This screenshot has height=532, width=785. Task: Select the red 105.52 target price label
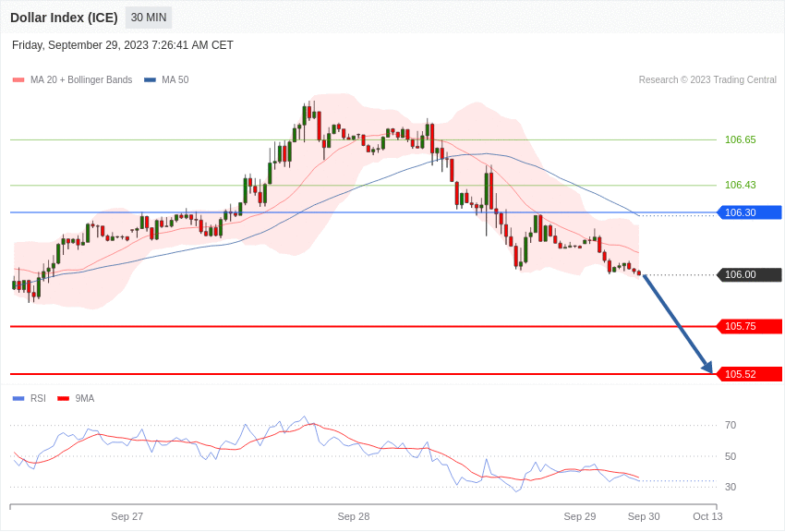[748, 374]
